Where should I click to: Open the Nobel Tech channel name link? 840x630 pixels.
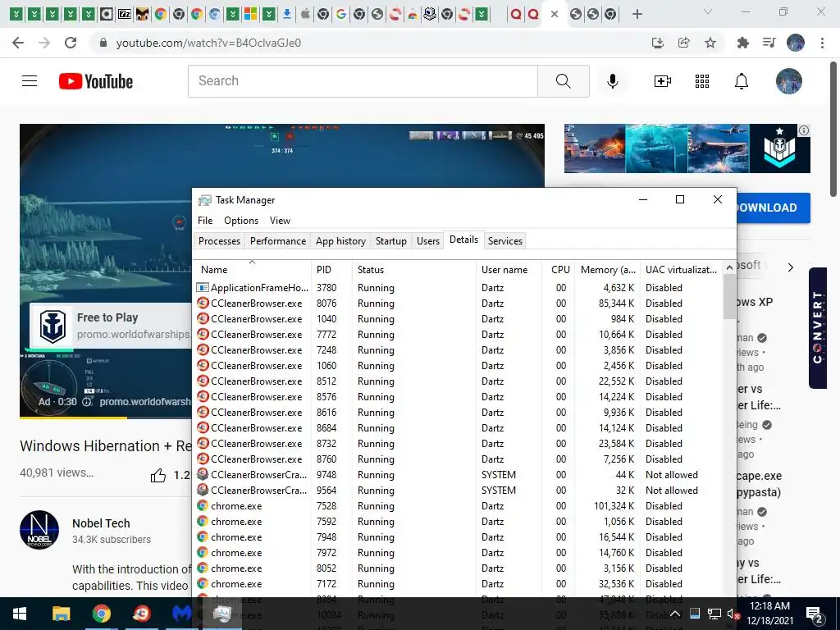click(x=101, y=523)
